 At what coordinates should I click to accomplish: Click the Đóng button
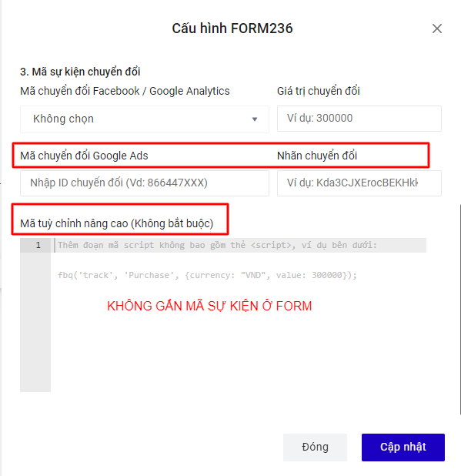tap(315, 448)
